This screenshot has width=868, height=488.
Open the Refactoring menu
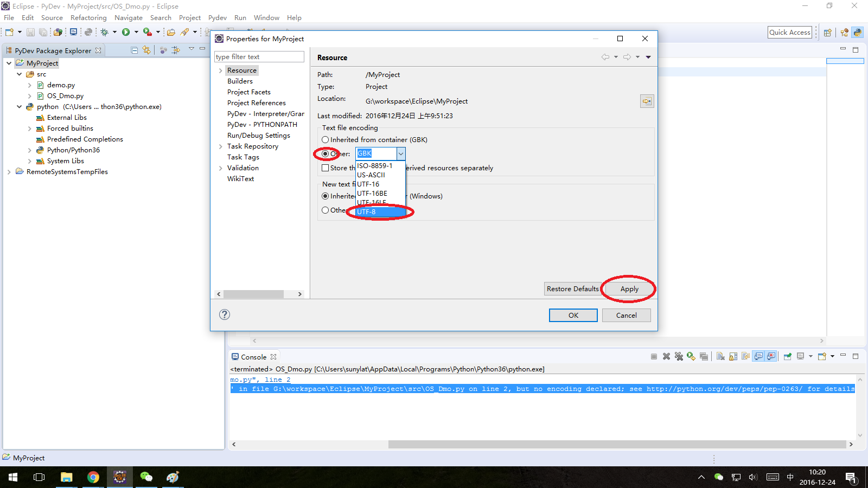click(88, 18)
